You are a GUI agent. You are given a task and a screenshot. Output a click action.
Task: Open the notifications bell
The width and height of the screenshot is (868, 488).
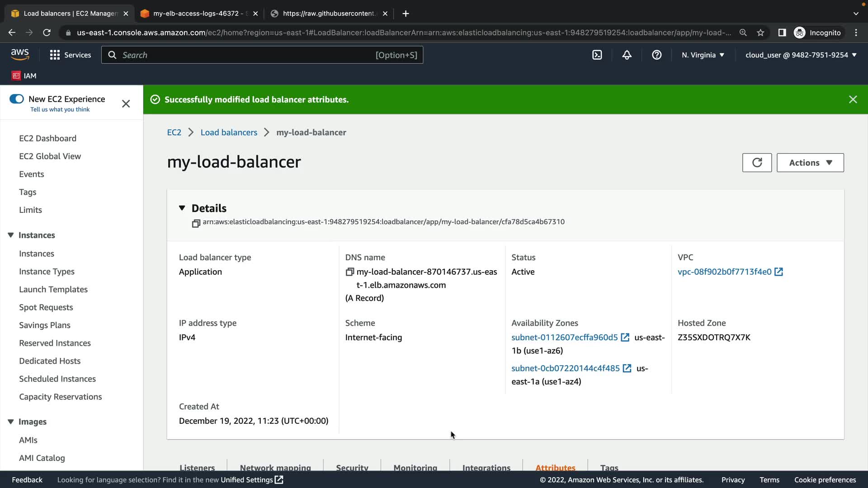pos(627,55)
